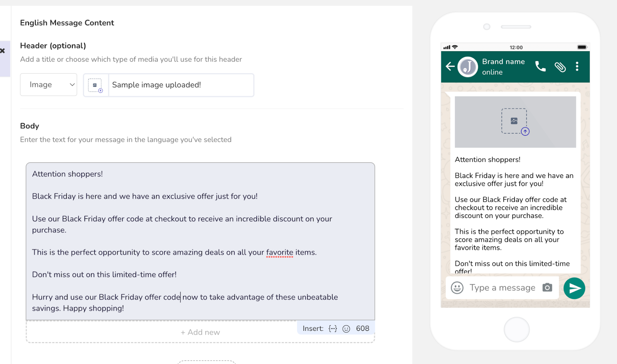617x364 pixels.
Task: Tap the smiley emoji icon in message bar
Action: pyautogui.click(x=457, y=288)
